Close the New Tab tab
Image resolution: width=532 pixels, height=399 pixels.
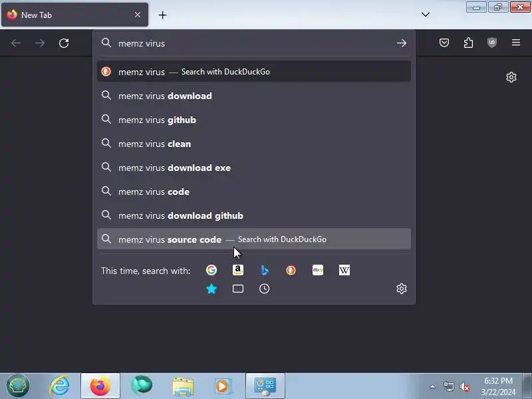(138, 15)
